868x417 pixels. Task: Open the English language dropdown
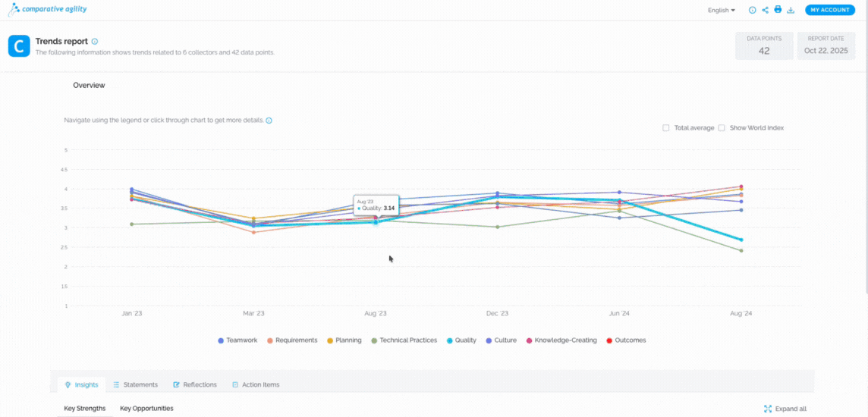tap(722, 10)
